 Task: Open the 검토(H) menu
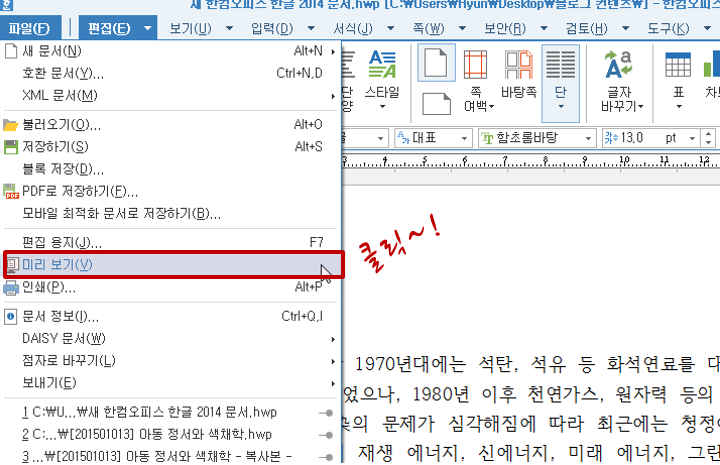pyautogui.click(x=586, y=28)
